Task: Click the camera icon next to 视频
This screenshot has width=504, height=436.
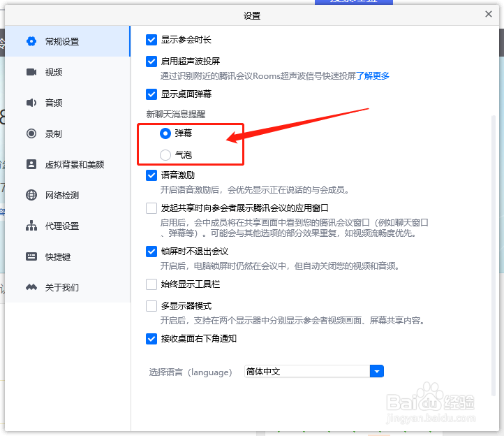Action: 31,72
